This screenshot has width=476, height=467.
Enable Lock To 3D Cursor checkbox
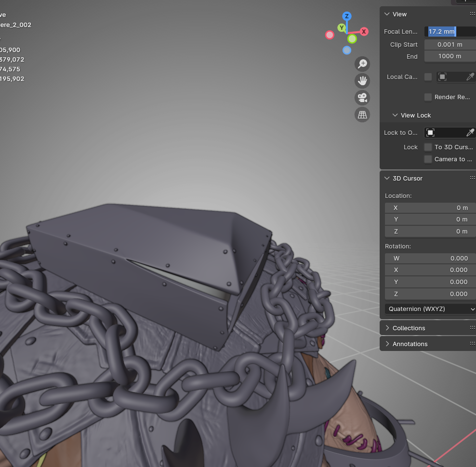click(x=428, y=147)
